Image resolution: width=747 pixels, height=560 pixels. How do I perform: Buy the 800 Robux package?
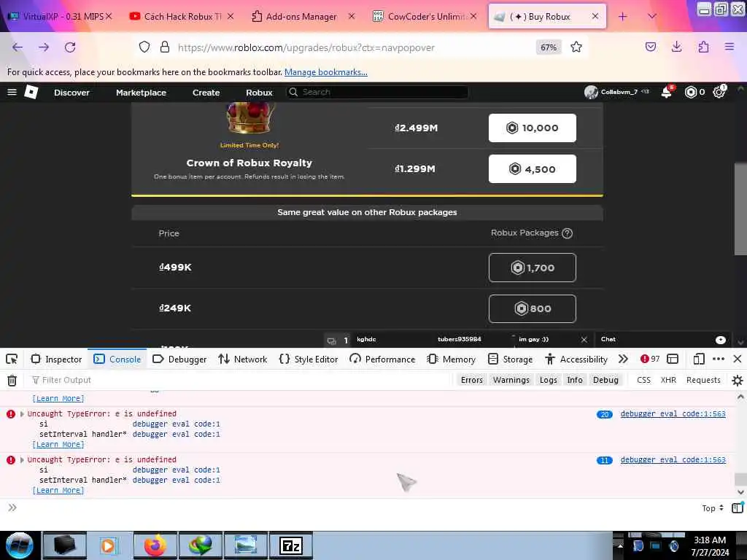pos(532,308)
